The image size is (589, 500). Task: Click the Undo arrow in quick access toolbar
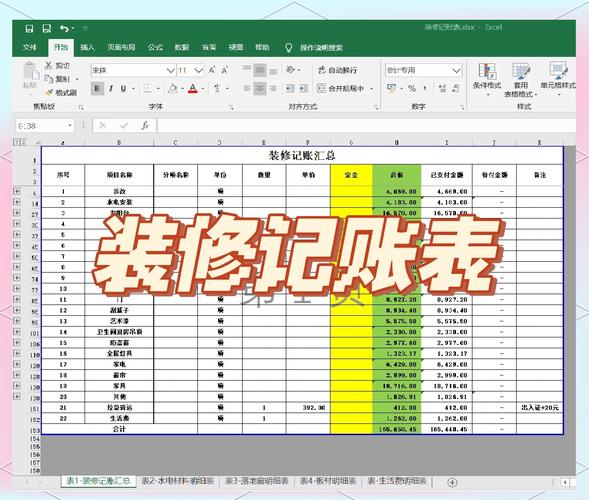click(x=64, y=29)
